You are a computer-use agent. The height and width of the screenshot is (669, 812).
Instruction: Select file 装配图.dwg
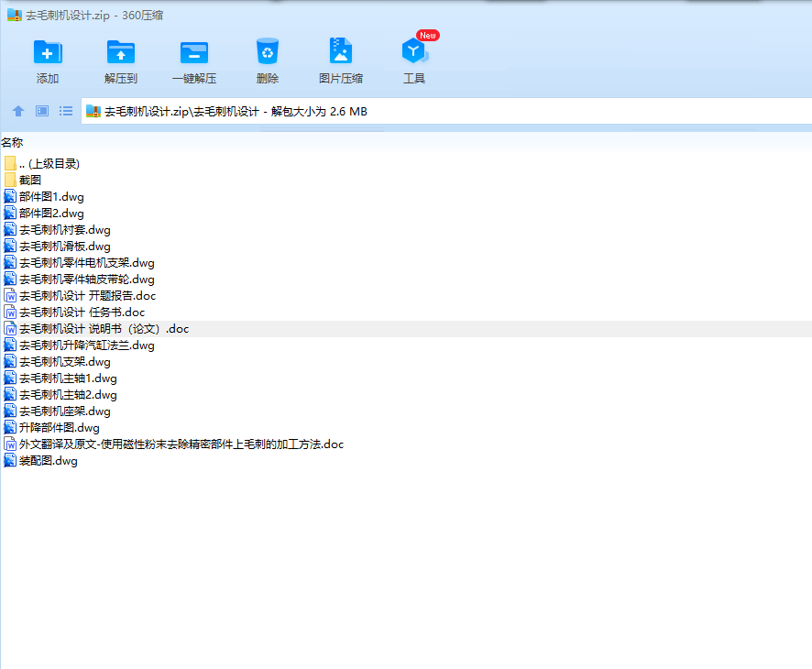click(x=49, y=461)
